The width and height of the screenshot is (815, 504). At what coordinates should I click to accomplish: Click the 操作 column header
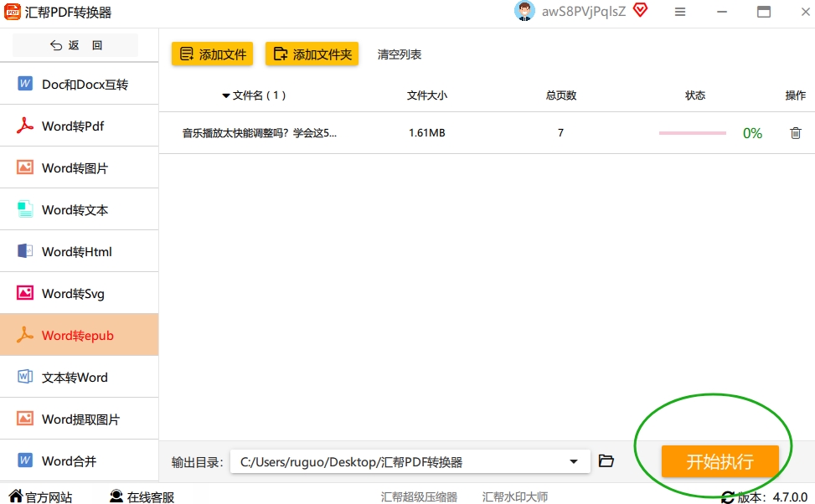point(795,95)
